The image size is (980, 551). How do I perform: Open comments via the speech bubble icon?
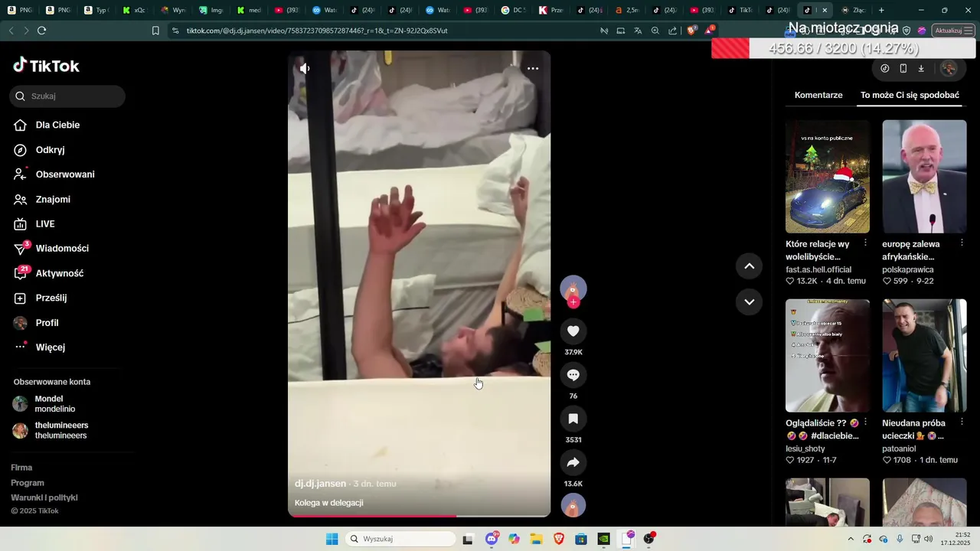coord(573,375)
